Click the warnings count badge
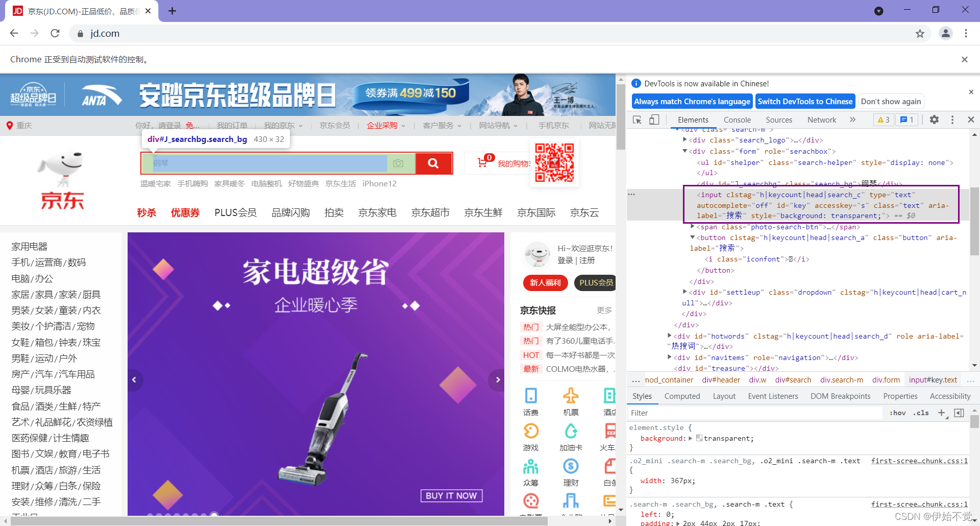Screen dimensions: 980x526 pyautogui.click(x=884, y=119)
